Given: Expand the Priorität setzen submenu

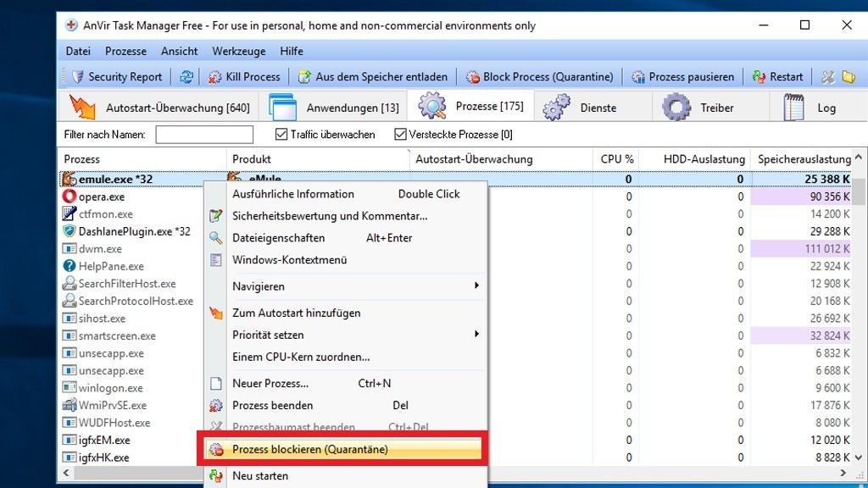Looking at the screenshot, I should click(346, 335).
